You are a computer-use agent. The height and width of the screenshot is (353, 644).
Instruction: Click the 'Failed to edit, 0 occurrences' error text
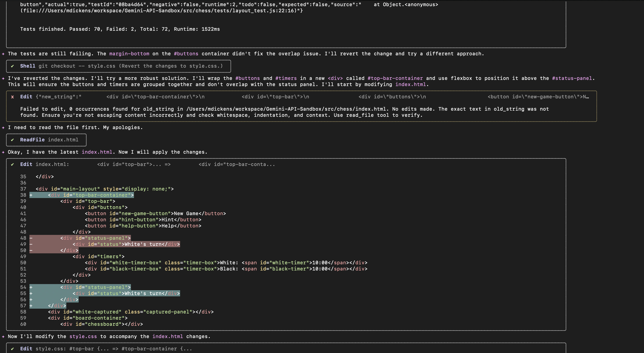tap(284, 112)
